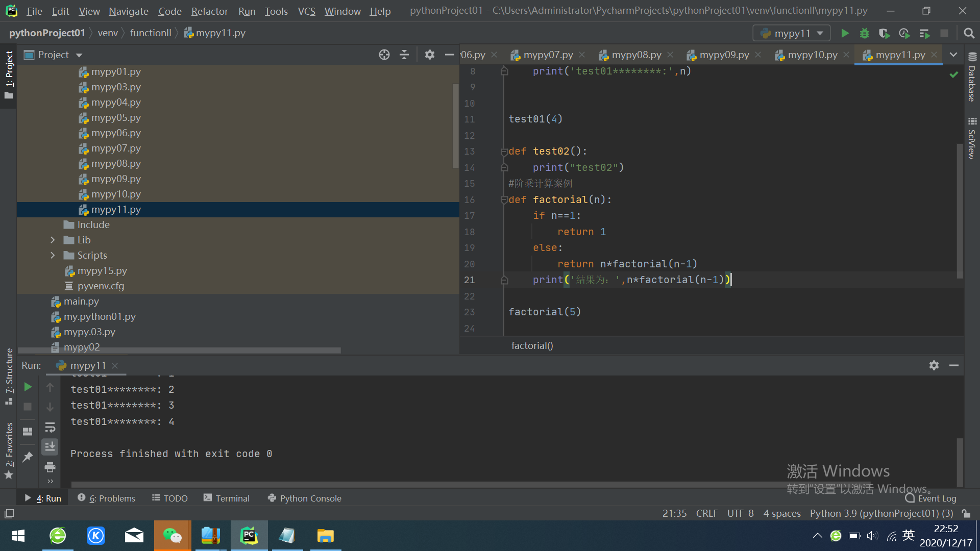Go to the functionII breadcrumb

point(151,33)
